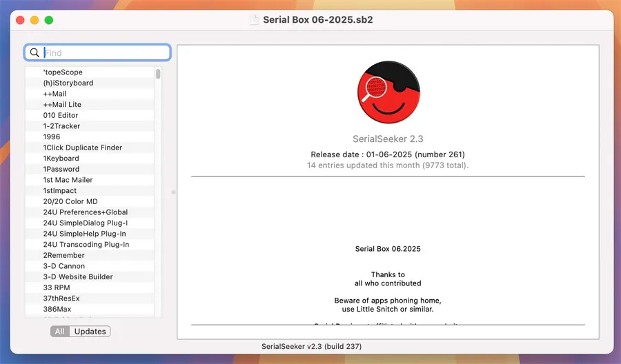The height and width of the screenshot is (364, 621).
Task: Select 1Password in the app list
Action: click(61, 169)
